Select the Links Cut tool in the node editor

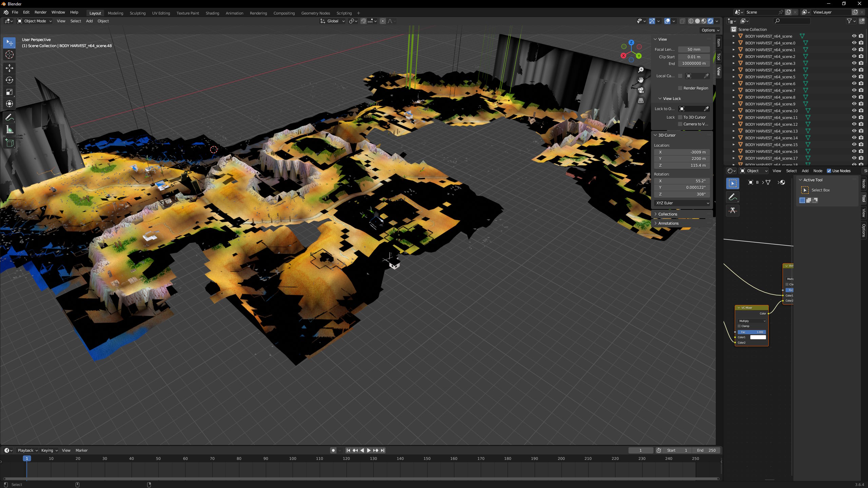tap(733, 210)
